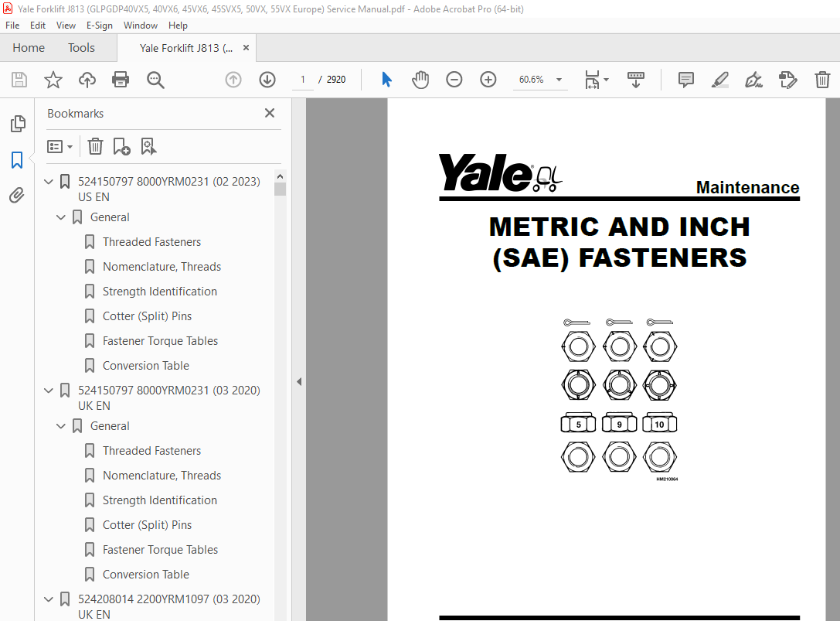The height and width of the screenshot is (621, 840).
Task: Open the File menu
Action: 12,26
